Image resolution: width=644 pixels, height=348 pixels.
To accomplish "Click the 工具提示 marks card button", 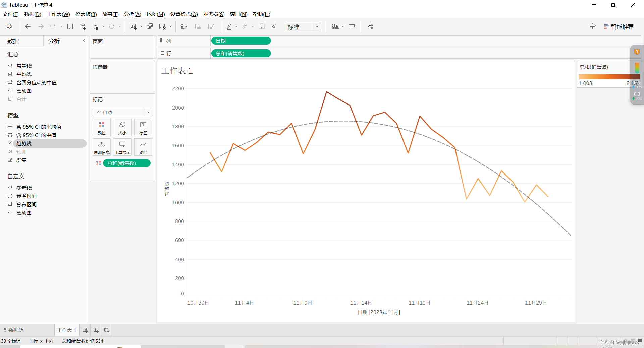I will point(122,147).
